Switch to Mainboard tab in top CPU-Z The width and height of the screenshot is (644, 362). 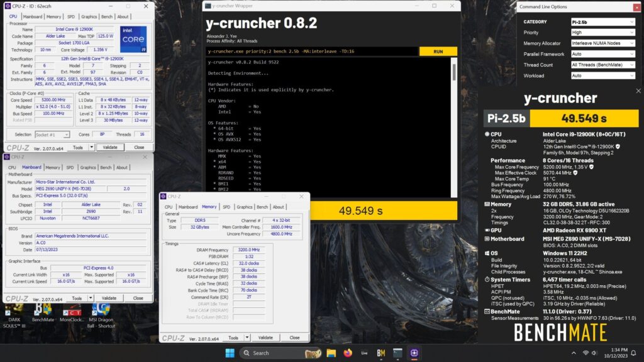tap(33, 17)
